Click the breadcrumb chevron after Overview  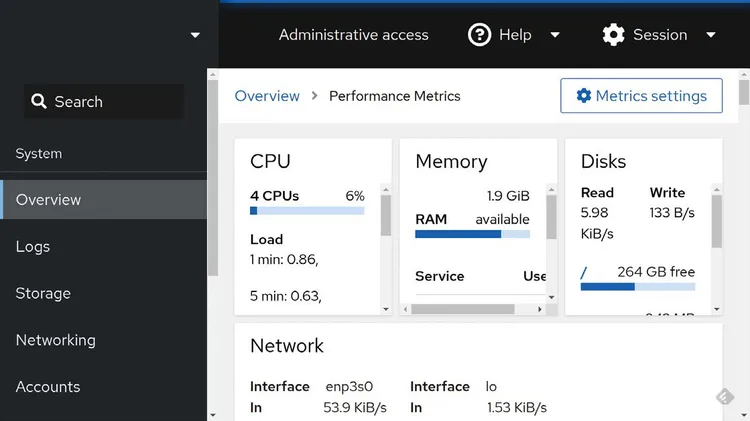(314, 96)
